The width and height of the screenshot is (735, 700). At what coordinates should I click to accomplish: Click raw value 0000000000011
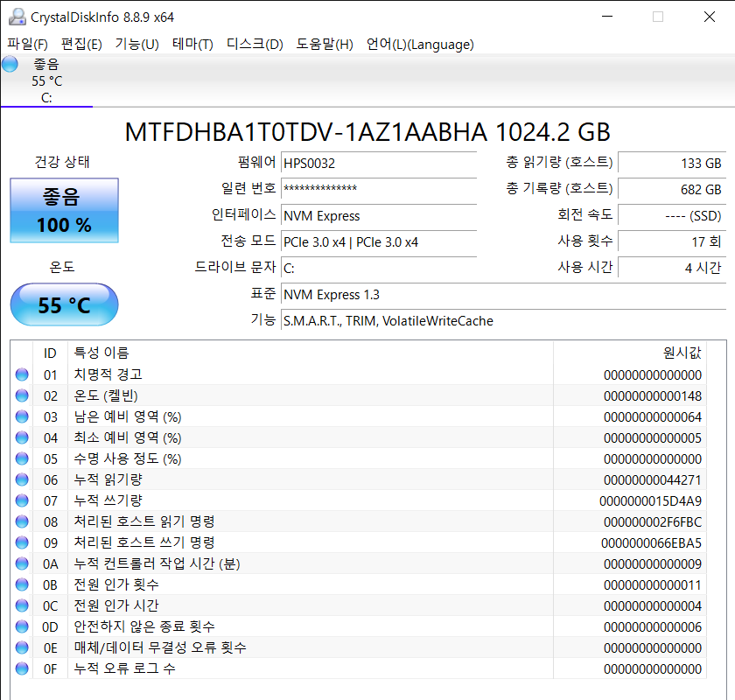(653, 585)
